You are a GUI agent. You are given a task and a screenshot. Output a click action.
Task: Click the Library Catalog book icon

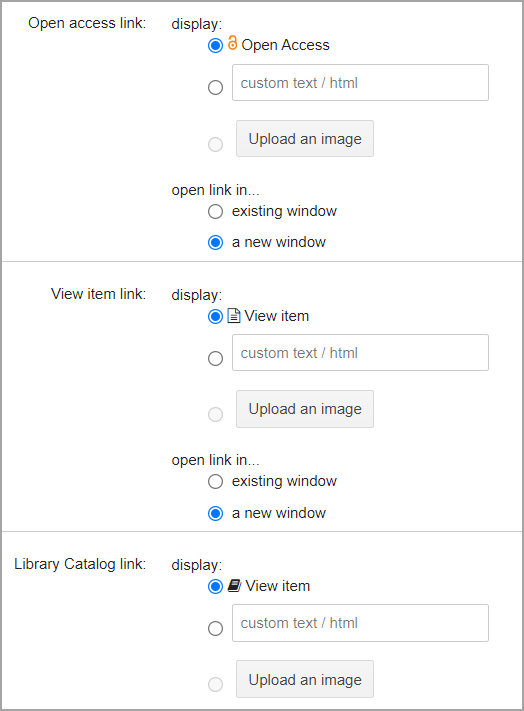click(234, 586)
